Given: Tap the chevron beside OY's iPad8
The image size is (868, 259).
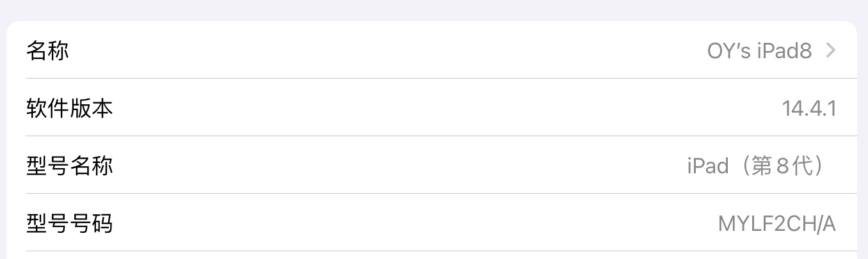Looking at the screenshot, I should [830, 51].
